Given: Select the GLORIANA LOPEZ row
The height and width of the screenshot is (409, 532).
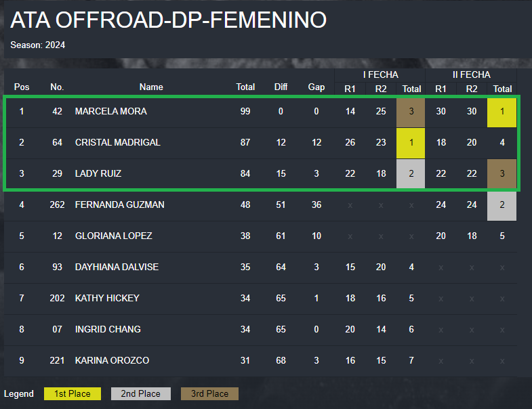Looking at the screenshot, I should [260, 236].
